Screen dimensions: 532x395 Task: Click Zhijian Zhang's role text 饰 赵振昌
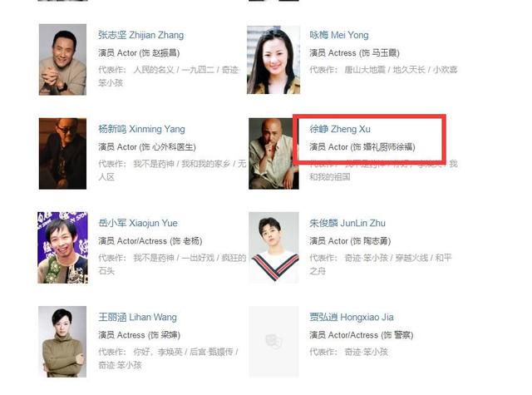(160, 53)
